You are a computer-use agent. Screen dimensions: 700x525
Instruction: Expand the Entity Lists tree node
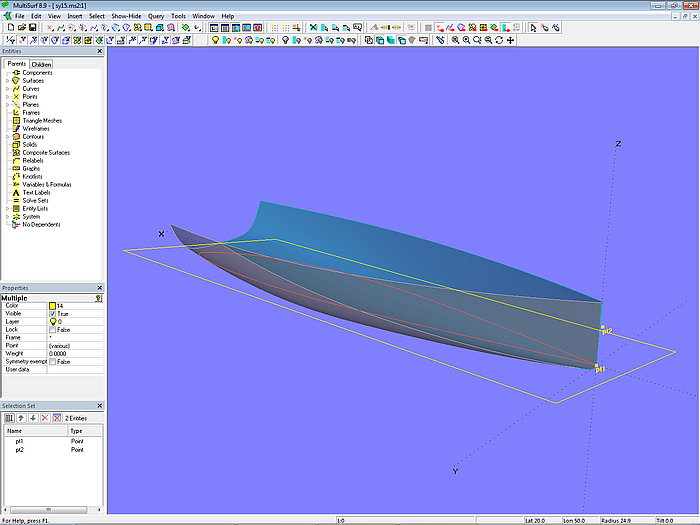pos(8,208)
